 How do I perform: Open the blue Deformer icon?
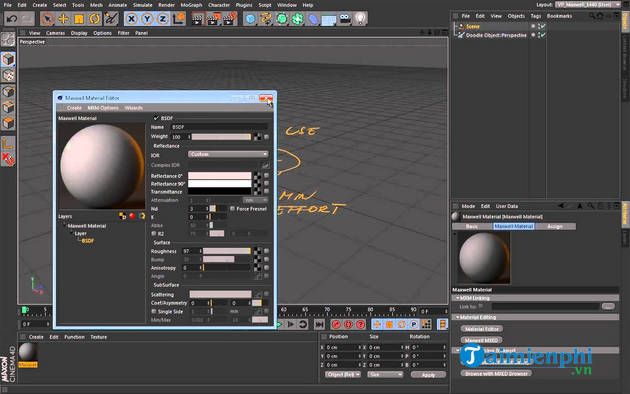click(x=313, y=19)
